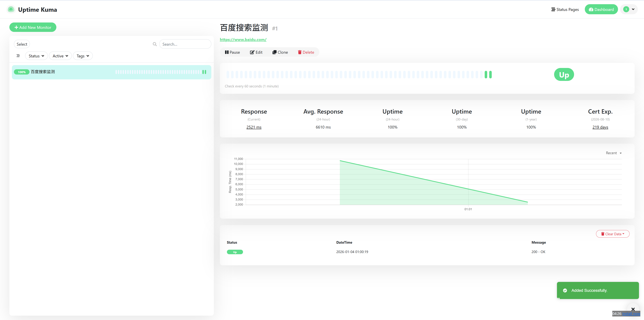Screen dimensions: 644x320
Task: Open the Active filter dropdown
Action: point(60,56)
